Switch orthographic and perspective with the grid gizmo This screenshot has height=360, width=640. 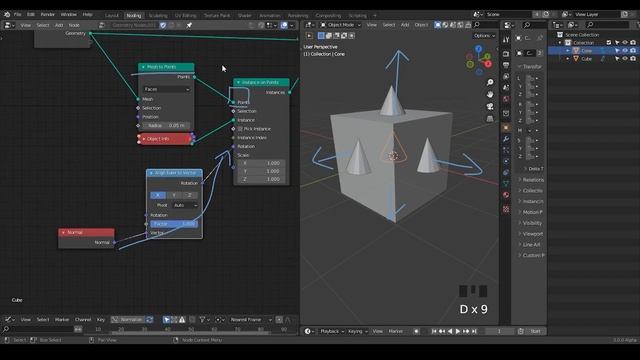coord(490,118)
